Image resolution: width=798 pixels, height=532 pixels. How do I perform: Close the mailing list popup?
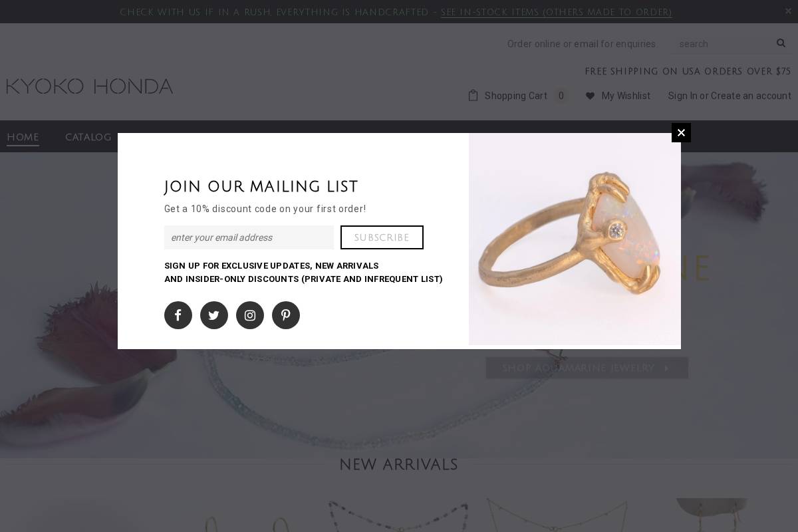[x=681, y=133]
